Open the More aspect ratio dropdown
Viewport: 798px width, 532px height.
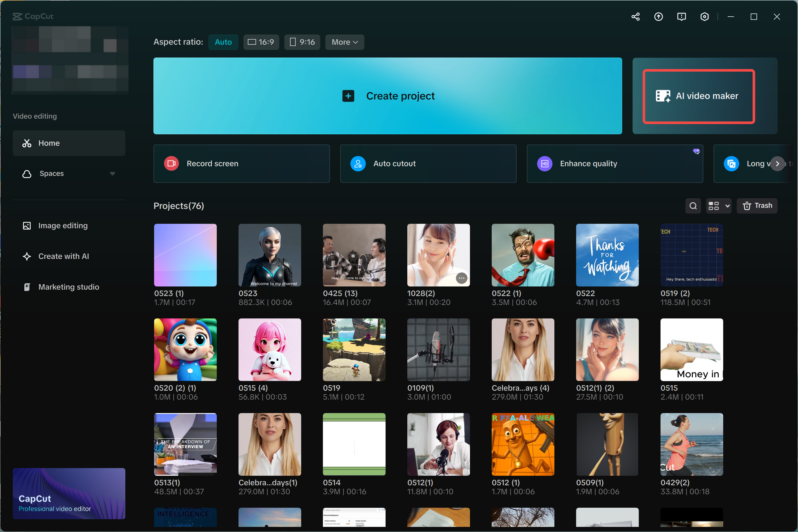344,42
